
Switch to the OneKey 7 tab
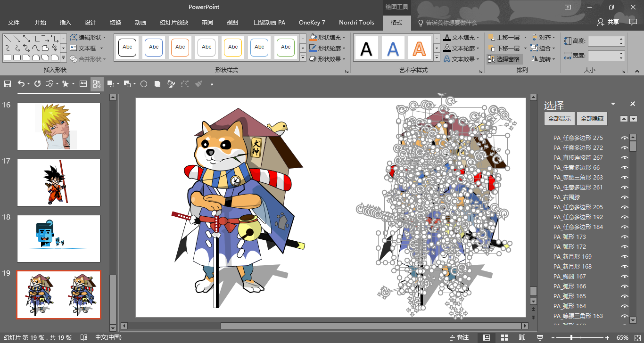pos(312,22)
